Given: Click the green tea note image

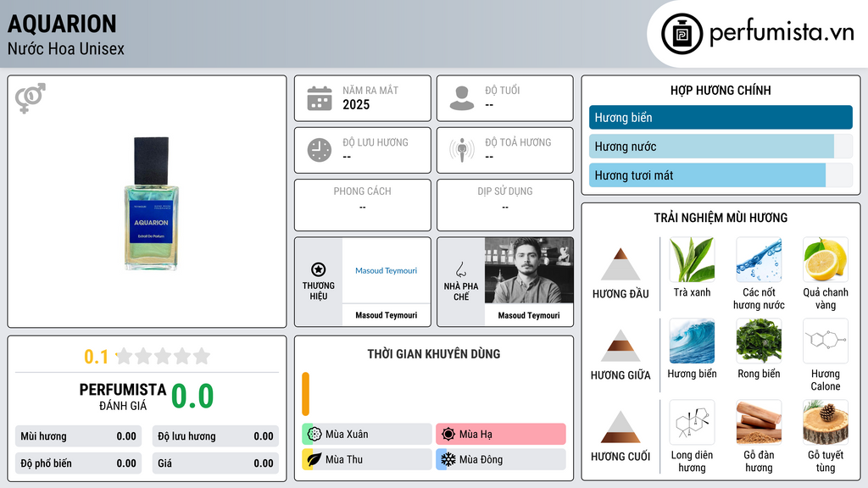Looking at the screenshot, I should pos(692,259).
